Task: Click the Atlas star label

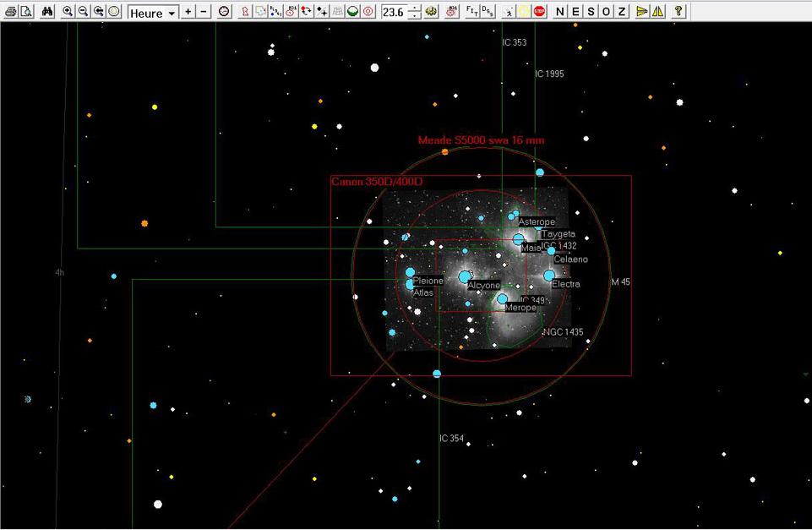Action: click(x=423, y=292)
